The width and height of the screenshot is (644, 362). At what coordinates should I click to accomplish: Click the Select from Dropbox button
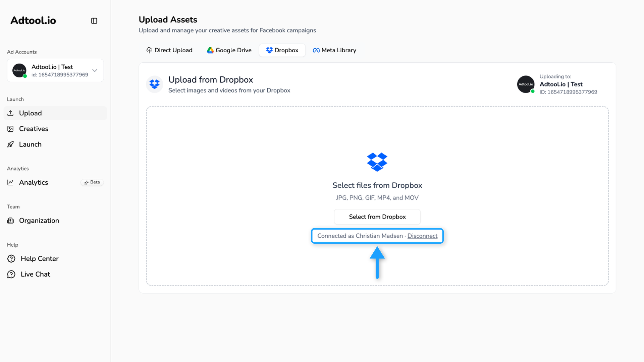pyautogui.click(x=377, y=217)
